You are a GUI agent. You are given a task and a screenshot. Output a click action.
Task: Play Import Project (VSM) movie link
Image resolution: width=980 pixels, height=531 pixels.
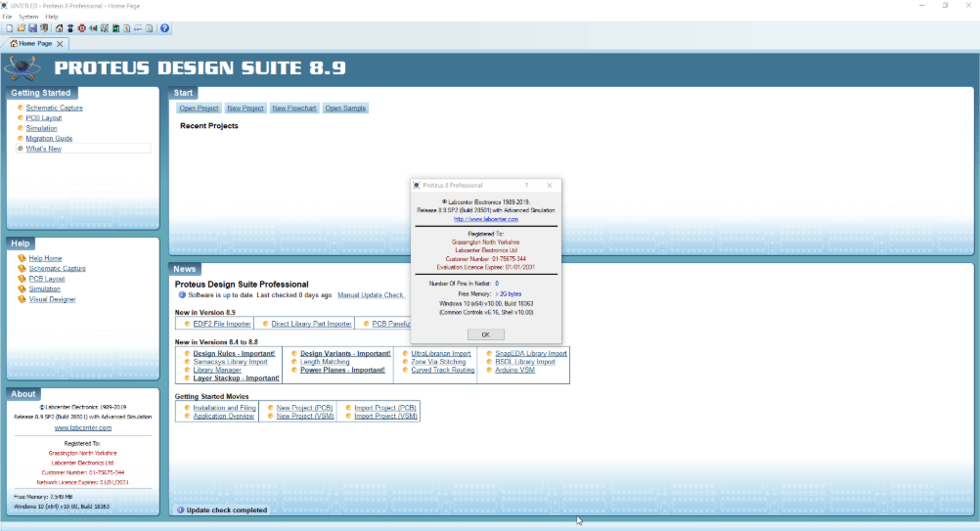click(x=385, y=416)
